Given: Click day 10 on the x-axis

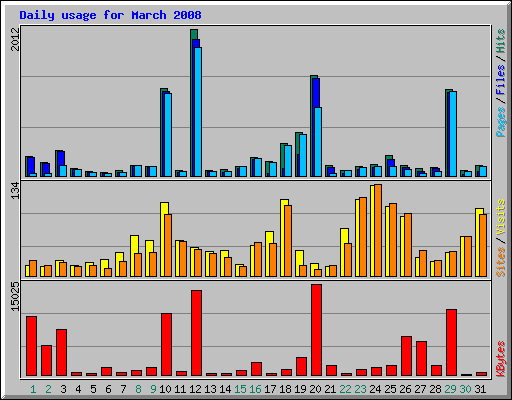Looking at the screenshot, I should (x=165, y=389).
